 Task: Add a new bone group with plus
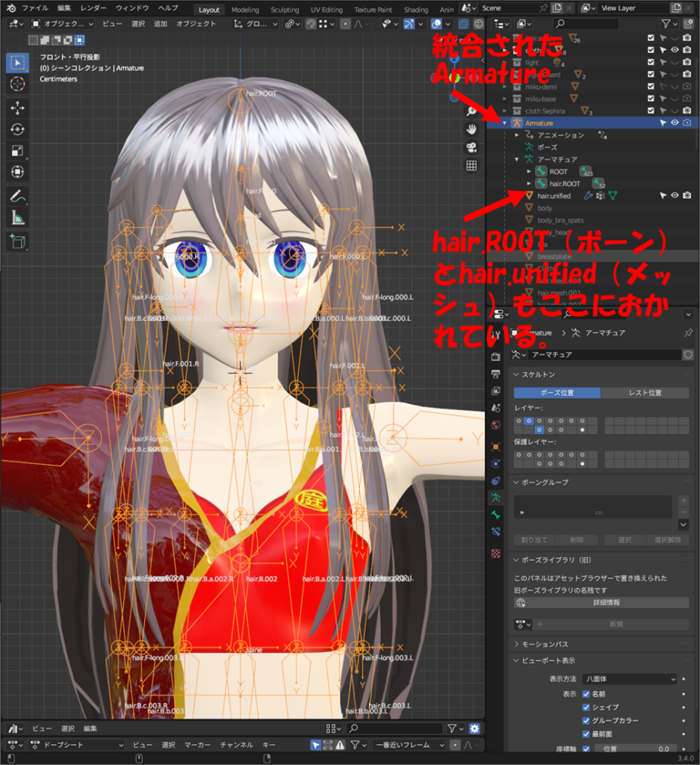click(x=684, y=501)
